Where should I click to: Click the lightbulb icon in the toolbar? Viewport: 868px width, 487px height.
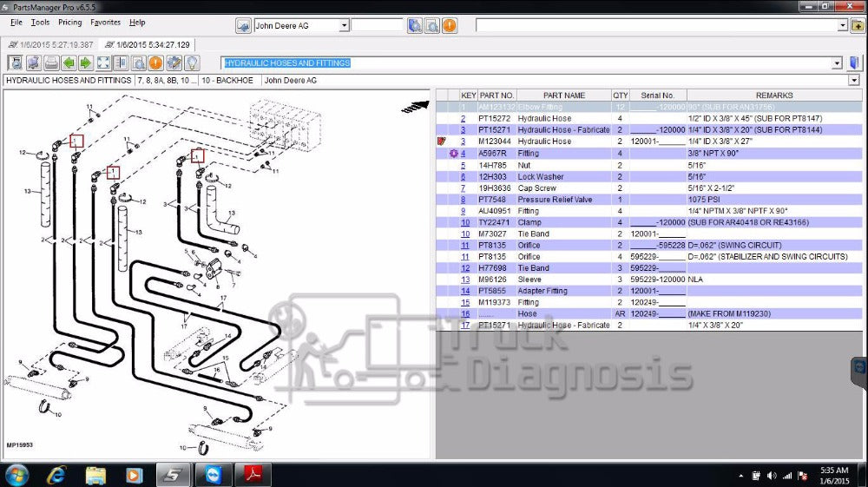(x=191, y=63)
